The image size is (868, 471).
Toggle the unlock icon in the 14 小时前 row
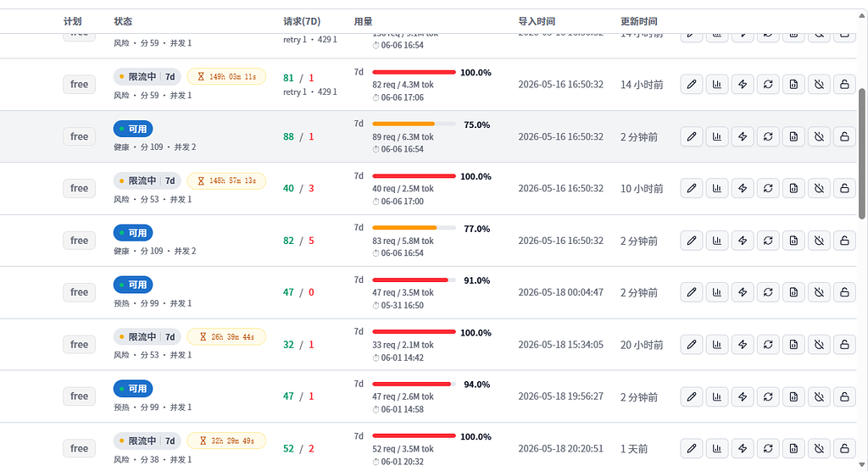pyautogui.click(x=844, y=84)
